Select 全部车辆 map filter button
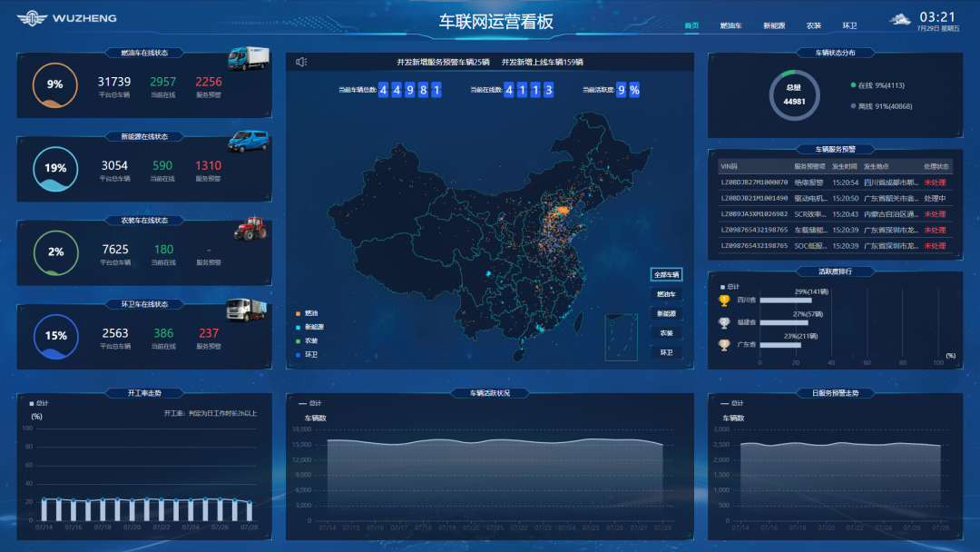Screen dimensions: 980x552 click(x=666, y=274)
